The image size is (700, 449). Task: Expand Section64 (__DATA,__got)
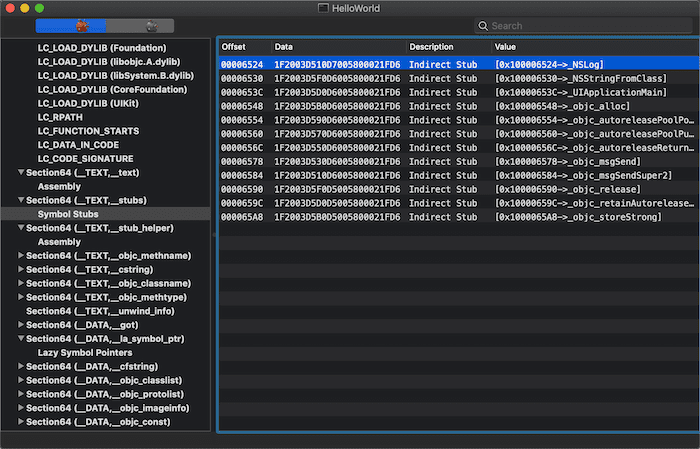click(x=21, y=324)
